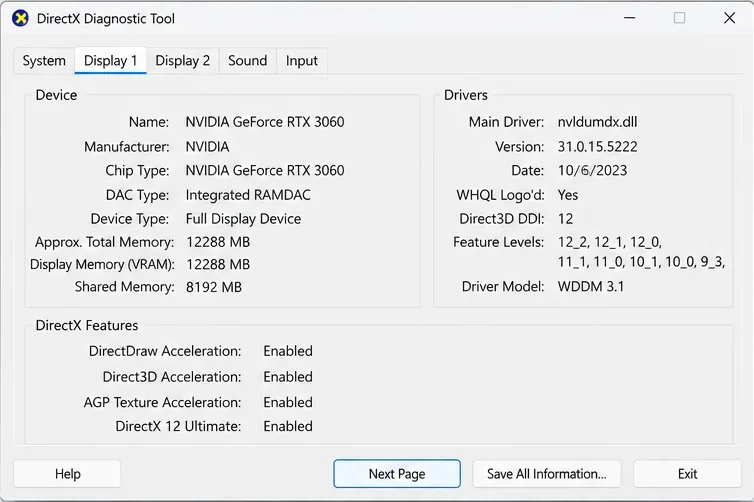Screen dimensions: 754x502
Task: Click the driver date 10/6/2023
Action: click(592, 171)
